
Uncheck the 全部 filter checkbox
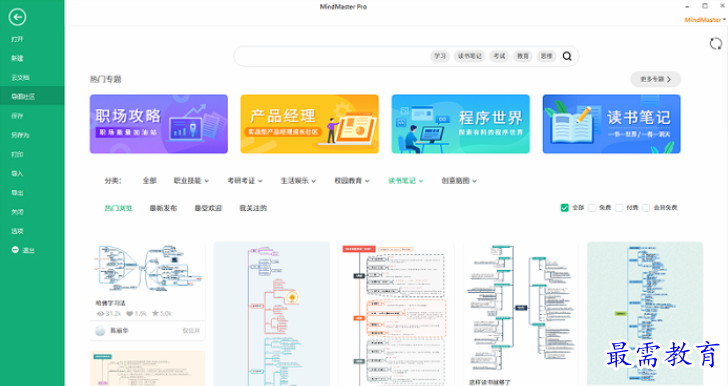pos(565,208)
